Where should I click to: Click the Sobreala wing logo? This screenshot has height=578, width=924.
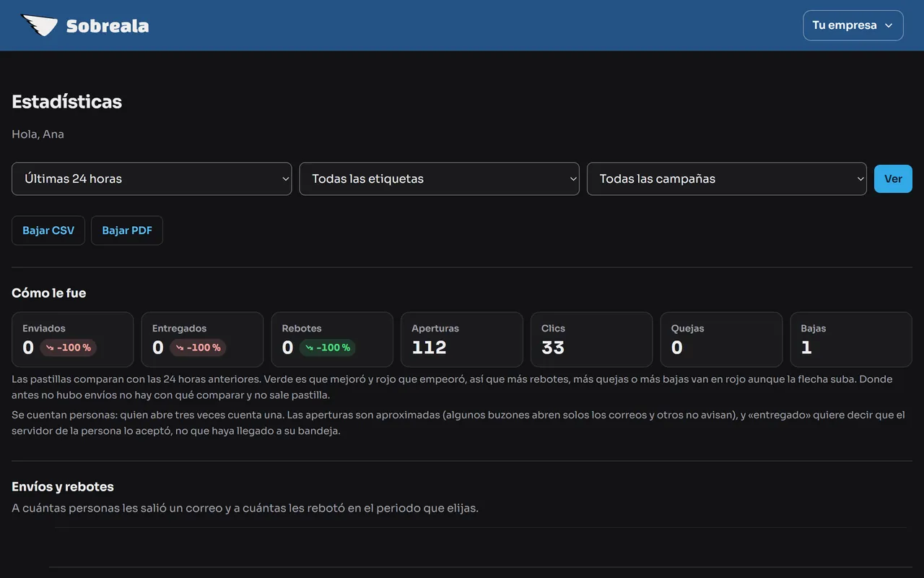click(40, 26)
